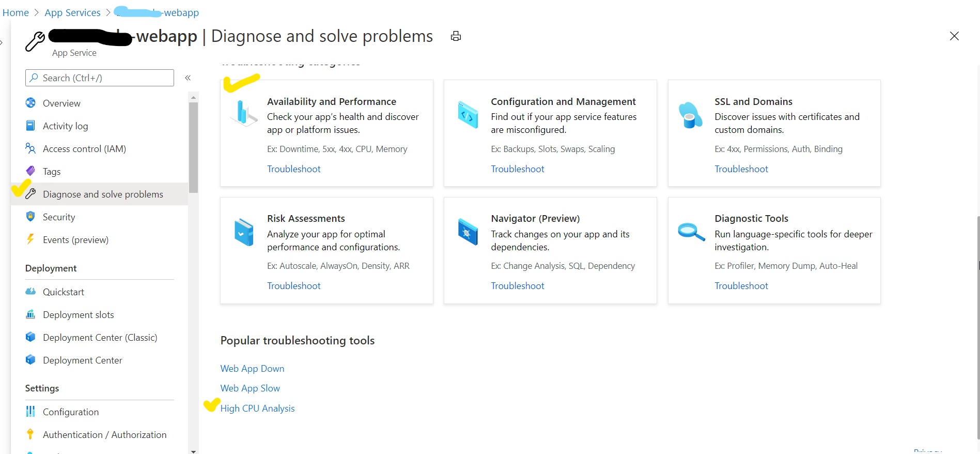980x454 pixels.
Task: Click the Diagnostic Tools magnifier icon
Action: pos(691,232)
